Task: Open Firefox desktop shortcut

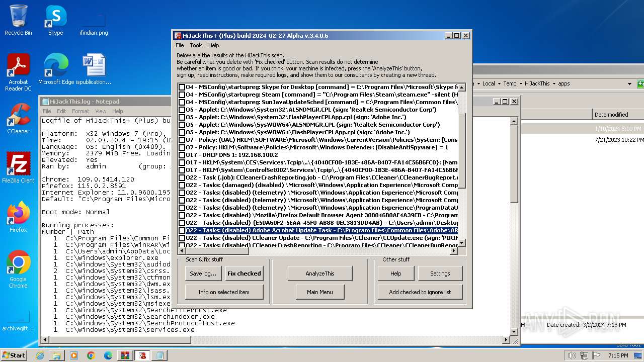Action: click(18, 217)
